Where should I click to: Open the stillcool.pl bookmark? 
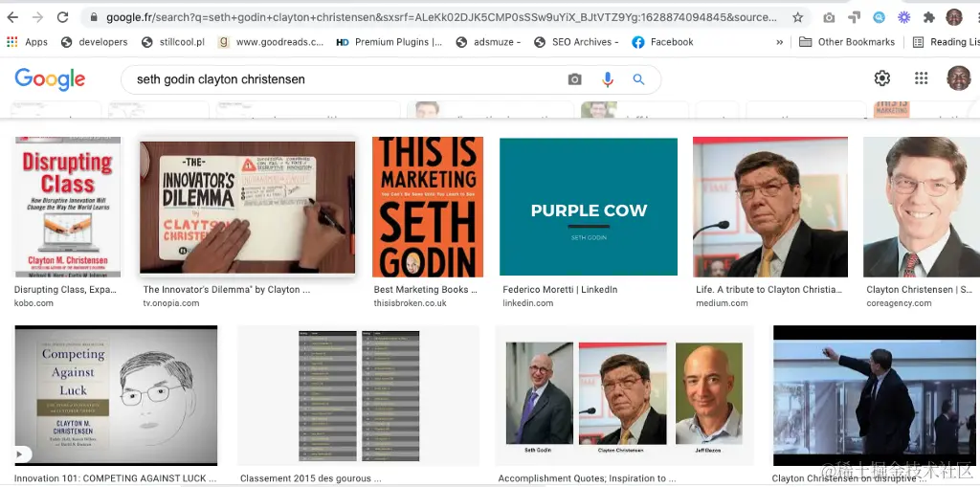[173, 42]
